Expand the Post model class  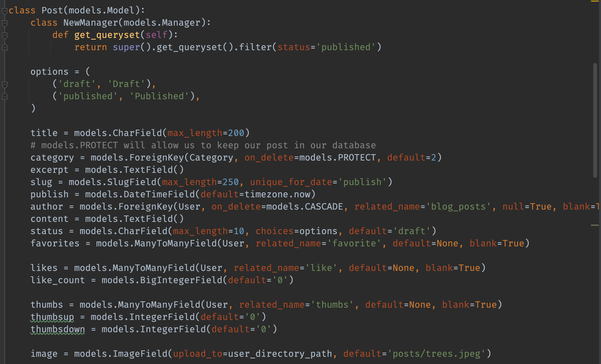(5, 9)
